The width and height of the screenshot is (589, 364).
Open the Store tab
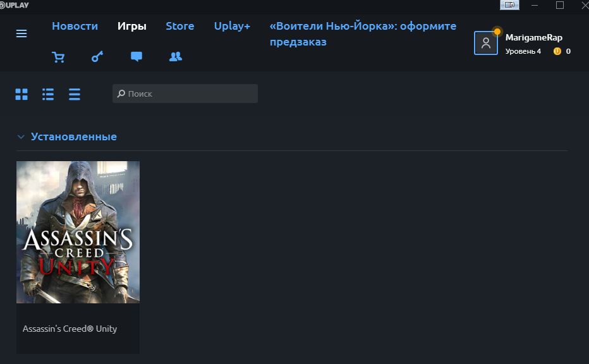[x=180, y=26]
